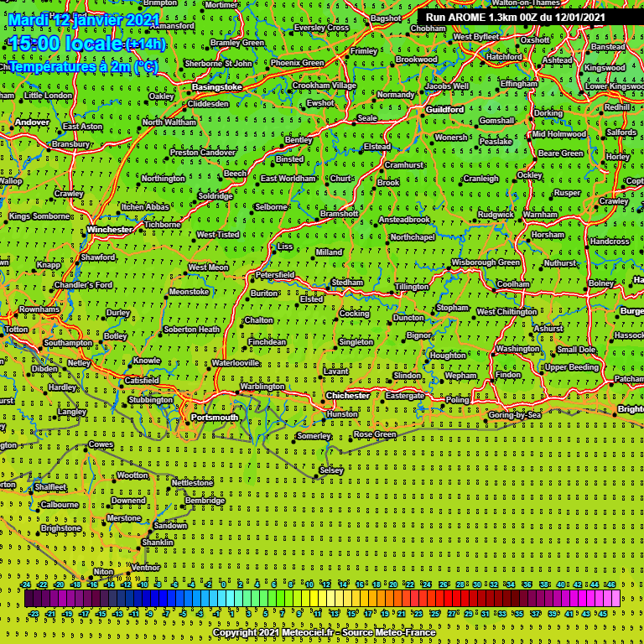Click the darkest purple swatch at the legend's left end
The width and height of the screenshot is (644, 644).
pos(29,599)
